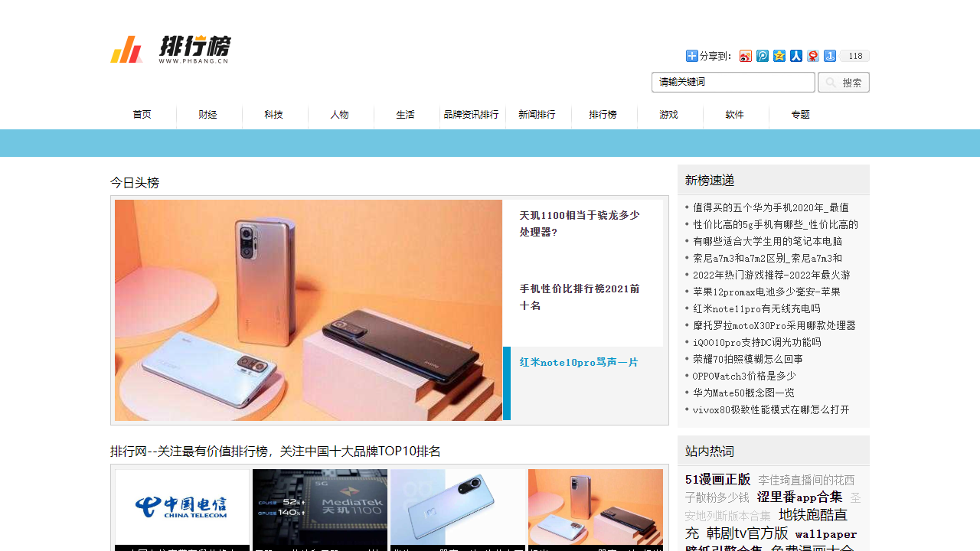Open the blue plus share menu icon
This screenshot has width=980, height=551.
691,56
